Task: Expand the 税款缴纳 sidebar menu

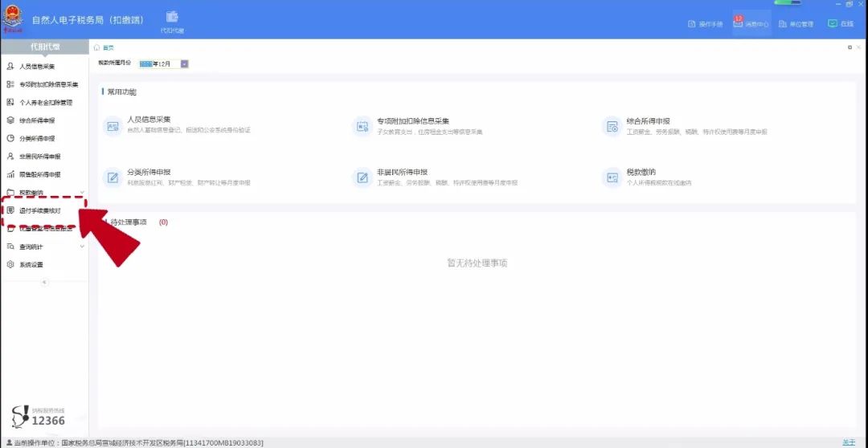Action: (44, 193)
